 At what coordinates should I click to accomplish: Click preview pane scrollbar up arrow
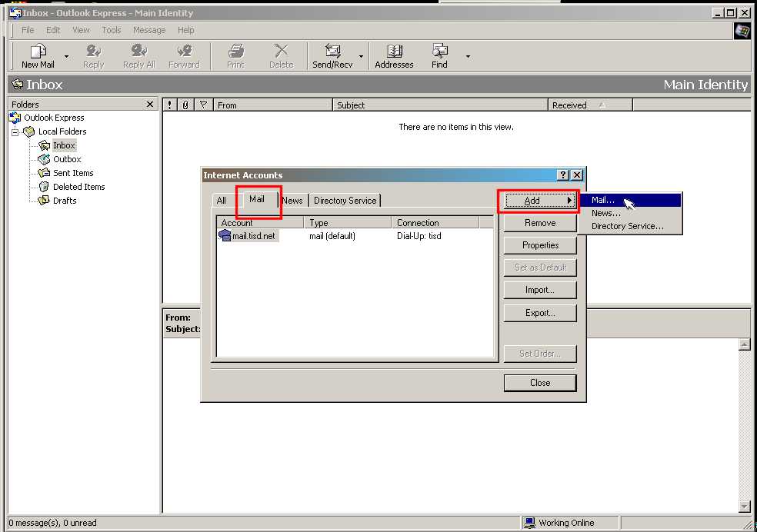744,344
